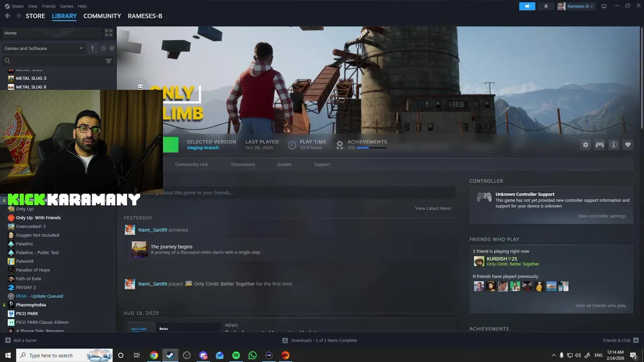This screenshot has width=644, height=362.
Task: Show hidden system tray icons chevron
Action: coord(554,355)
